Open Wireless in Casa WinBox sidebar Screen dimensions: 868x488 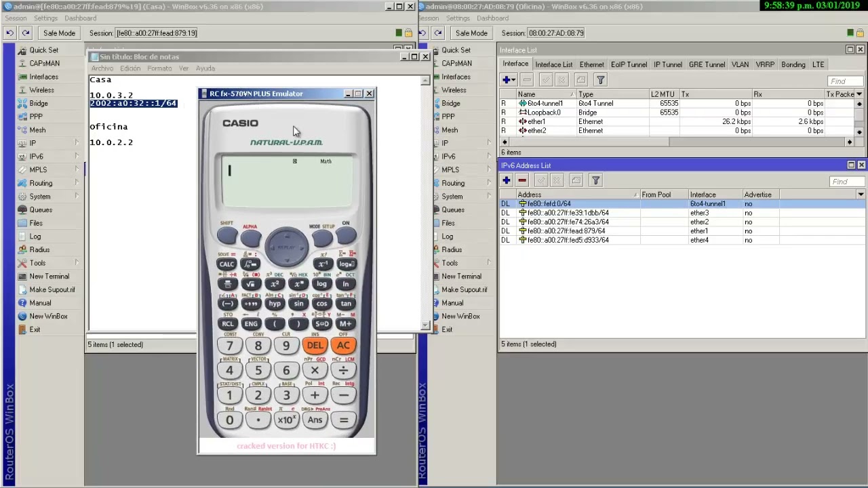point(41,90)
